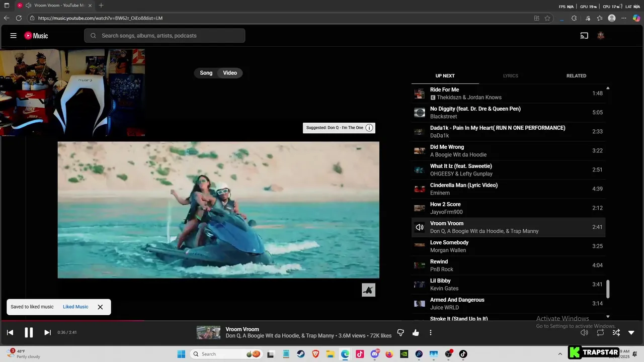Open a new browser tab
The image size is (644, 362).
(101, 6)
